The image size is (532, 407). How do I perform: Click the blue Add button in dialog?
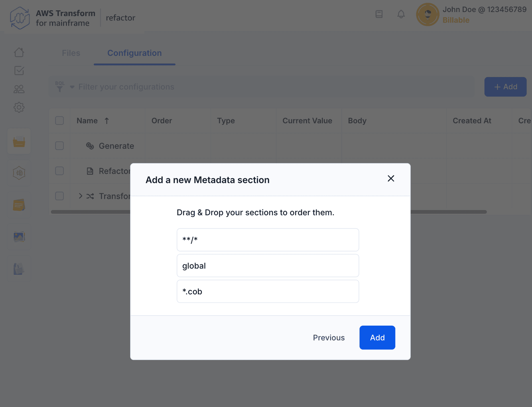click(x=377, y=338)
